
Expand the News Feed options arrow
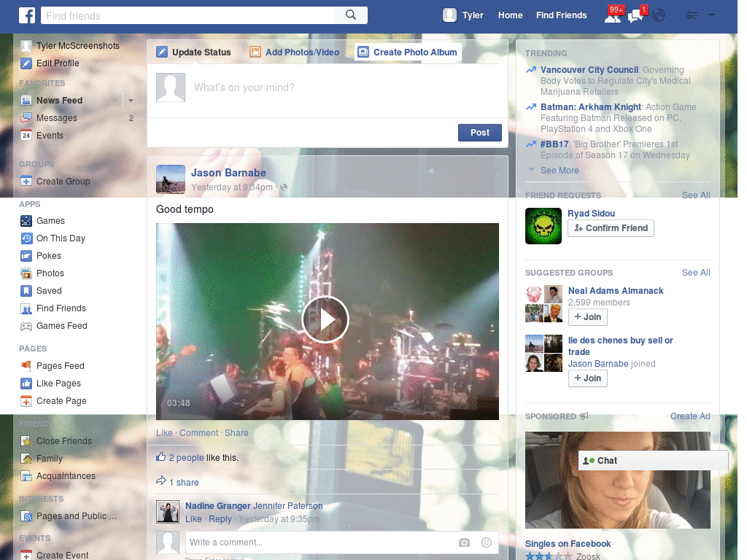[131, 101]
